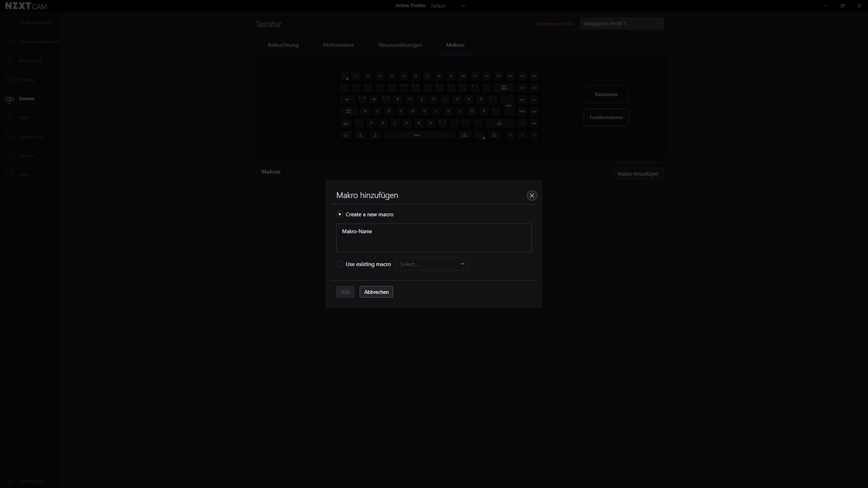The image size is (868, 488).
Task: Click the Abbrechen button to cancel
Action: click(376, 292)
